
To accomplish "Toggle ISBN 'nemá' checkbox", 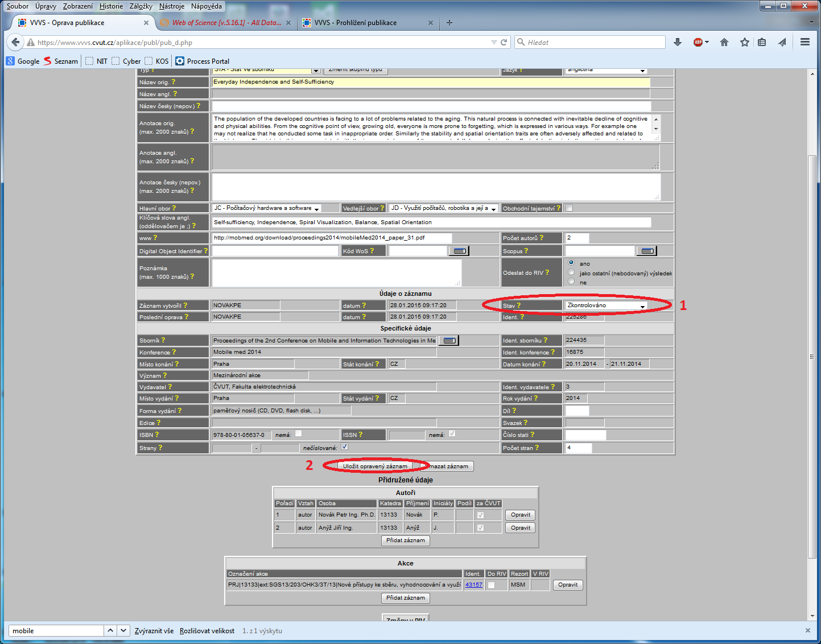I will tap(298, 434).
